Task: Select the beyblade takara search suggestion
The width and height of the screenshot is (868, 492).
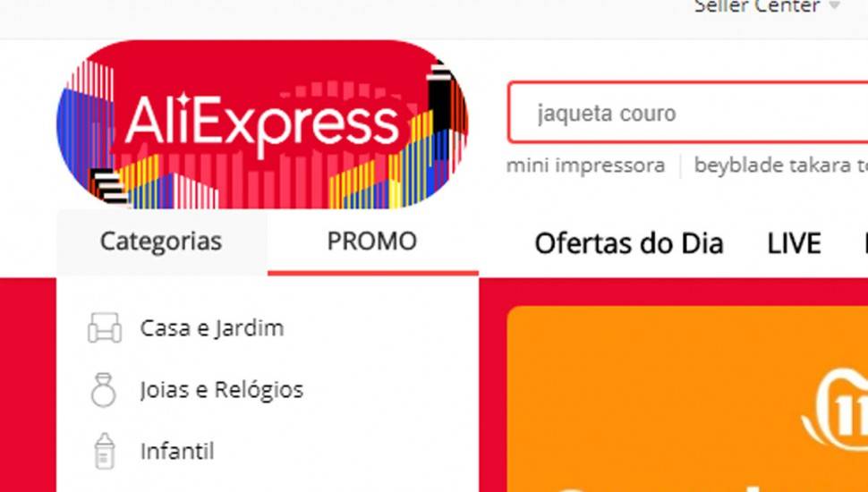Action: [780, 165]
